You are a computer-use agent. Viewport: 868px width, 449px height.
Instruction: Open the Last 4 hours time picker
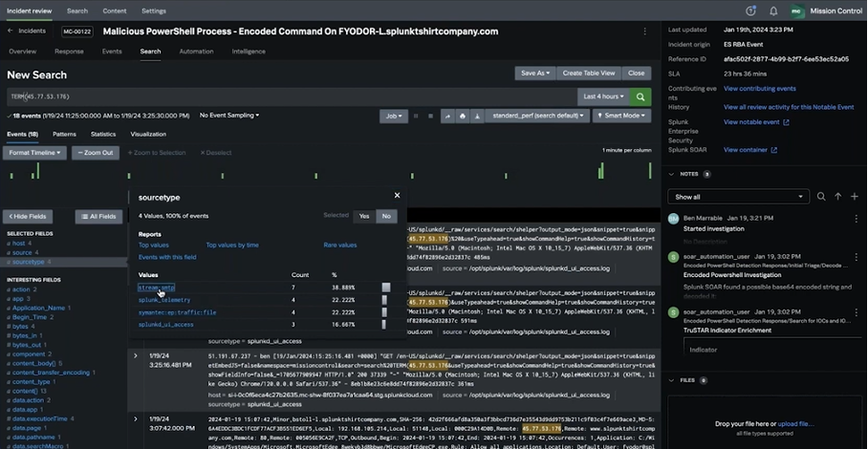(603, 96)
